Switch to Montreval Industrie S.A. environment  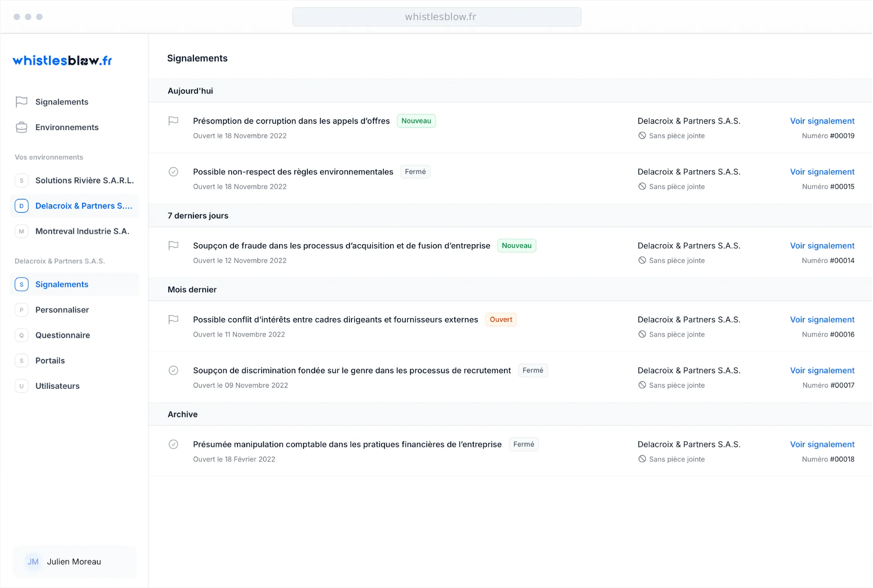click(x=82, y=231)
